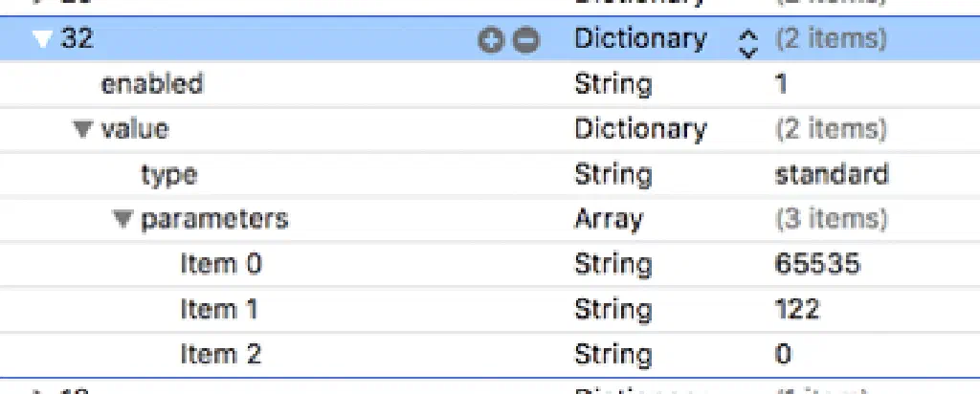Select the parameters key label

pos(214,219)
